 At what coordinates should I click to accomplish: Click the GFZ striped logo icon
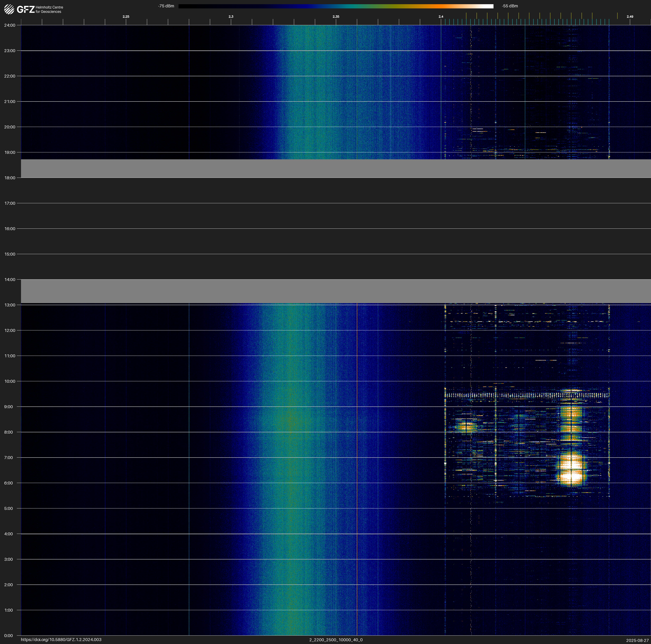(x=9, y=9)
